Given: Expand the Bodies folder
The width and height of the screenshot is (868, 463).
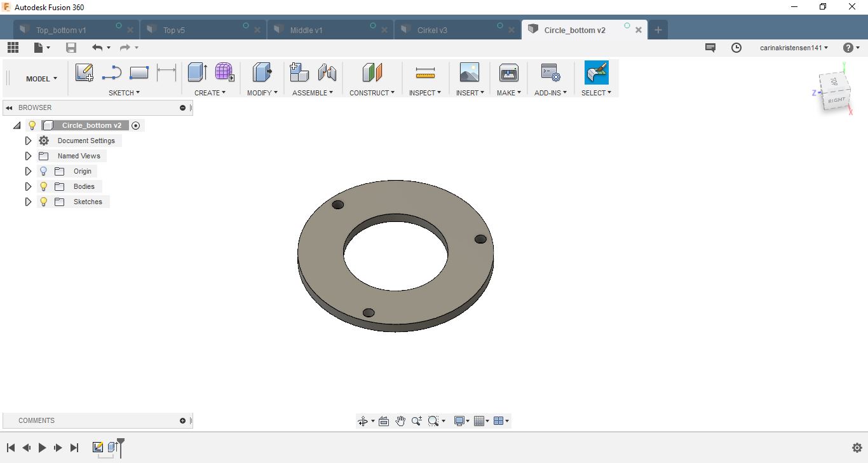Looking at the screenshot, I should click(x=28, y=186).
